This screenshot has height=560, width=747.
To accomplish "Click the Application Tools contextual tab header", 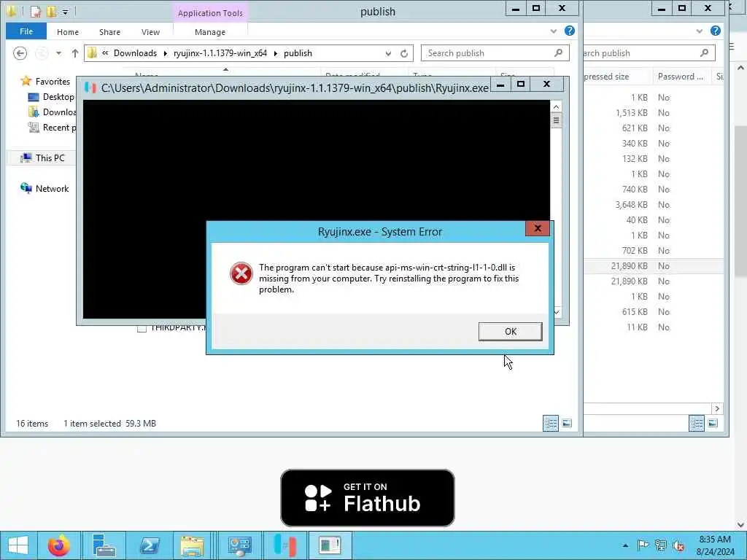I will tap(210, 13).
